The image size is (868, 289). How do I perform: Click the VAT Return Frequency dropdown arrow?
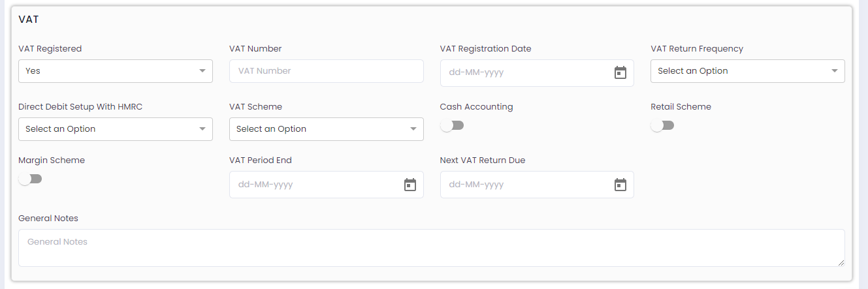[x=835, y=71]
